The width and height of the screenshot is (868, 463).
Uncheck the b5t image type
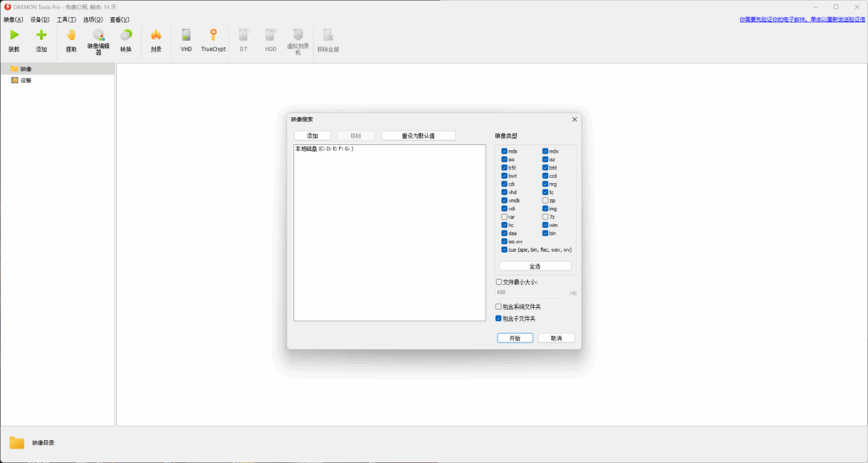coord(504,168)
